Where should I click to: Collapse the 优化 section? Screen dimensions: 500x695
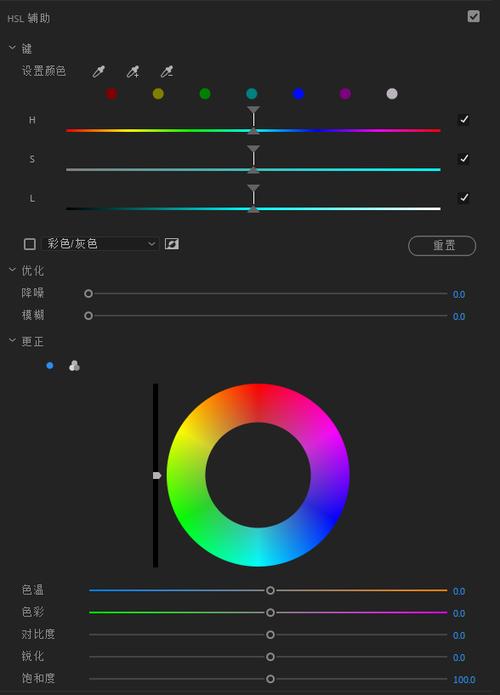(x=12, y=269)
